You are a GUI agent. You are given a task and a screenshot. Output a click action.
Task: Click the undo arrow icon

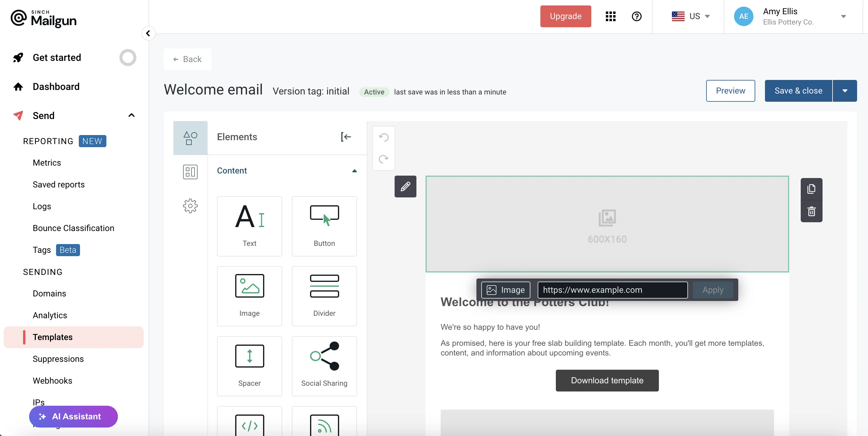pos(383,137)
